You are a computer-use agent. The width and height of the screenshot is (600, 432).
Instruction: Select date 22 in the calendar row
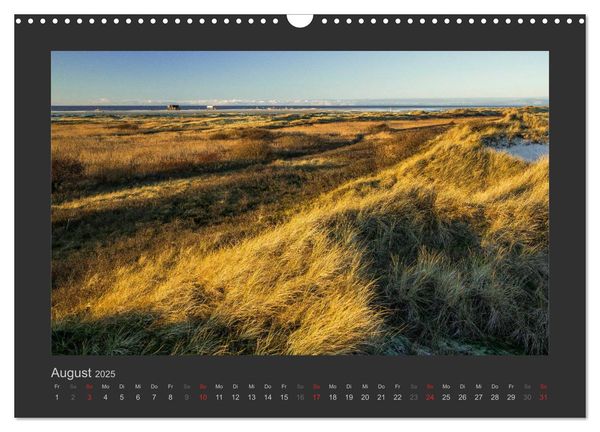coord(398,397)
